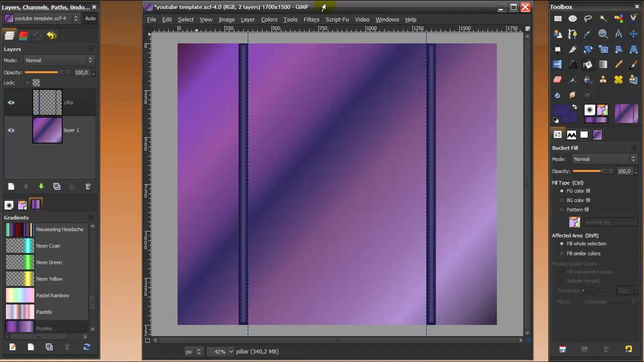Select the Move tool
The image size is (644, 362).
(x=633, y=34)
